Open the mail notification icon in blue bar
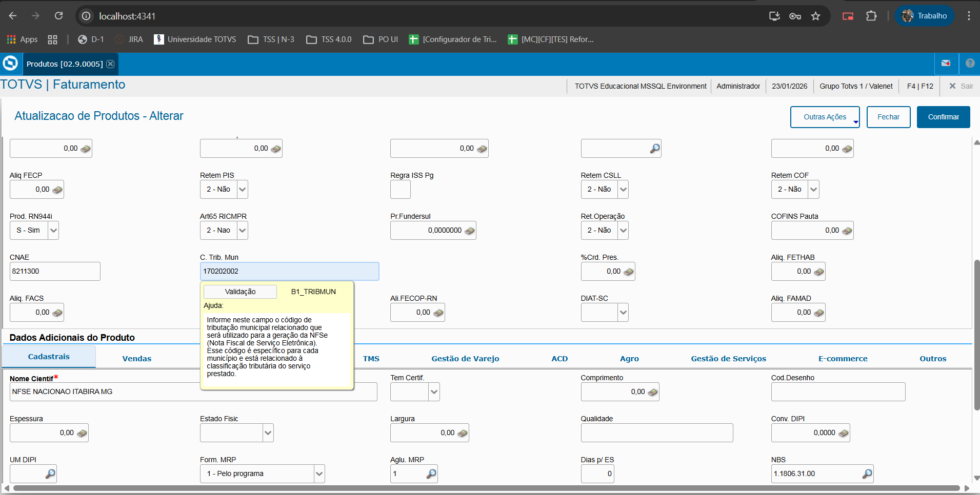 [x=946, y=64]
